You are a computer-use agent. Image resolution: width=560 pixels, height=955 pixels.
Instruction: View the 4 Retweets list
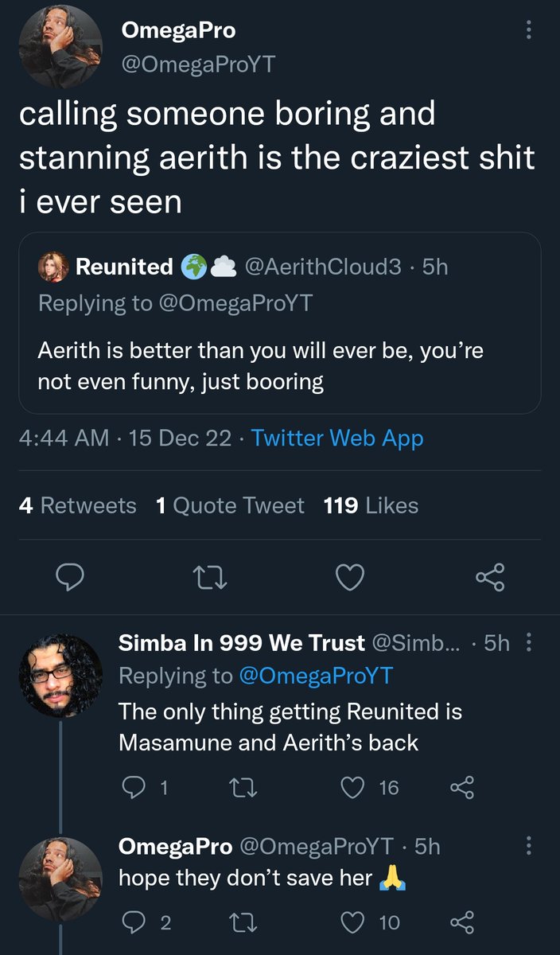(x=77, y=505)
